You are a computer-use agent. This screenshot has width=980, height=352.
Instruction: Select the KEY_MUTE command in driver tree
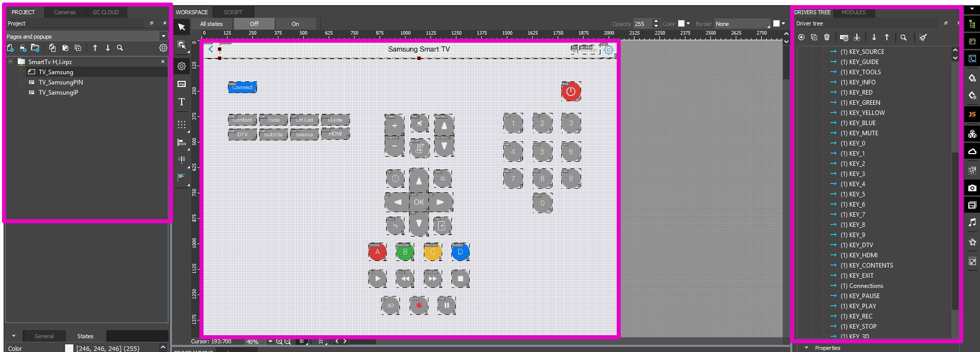[863, 133]
